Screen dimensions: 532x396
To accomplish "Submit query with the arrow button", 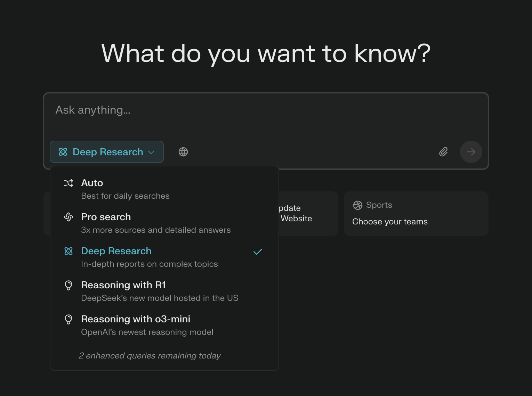I will [471, 152].
